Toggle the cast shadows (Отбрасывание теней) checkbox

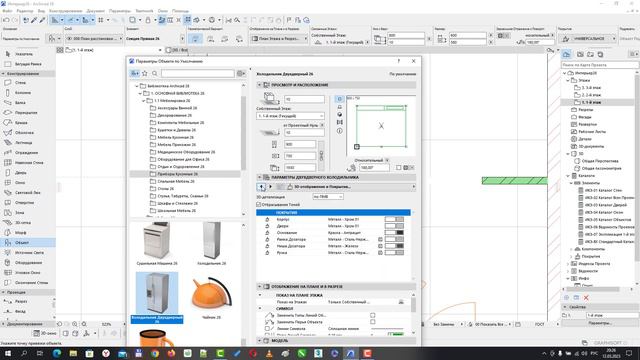tap(259, 204)
